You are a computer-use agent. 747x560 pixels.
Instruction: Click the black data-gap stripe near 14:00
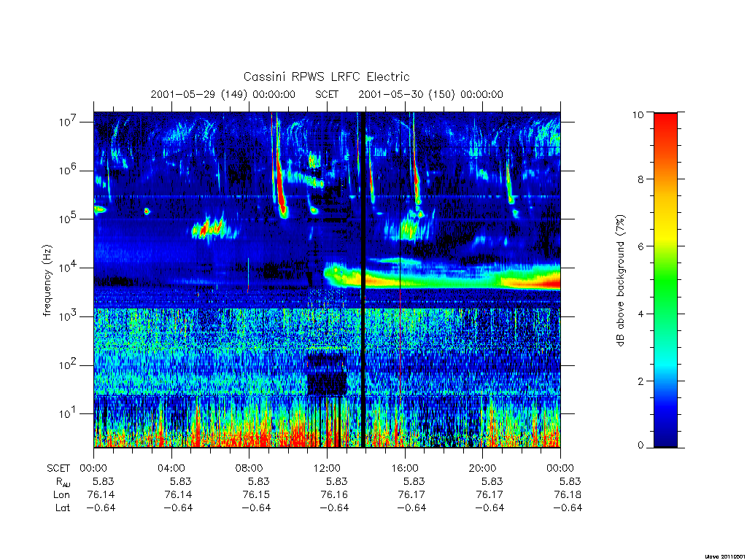tap(363, 280)
